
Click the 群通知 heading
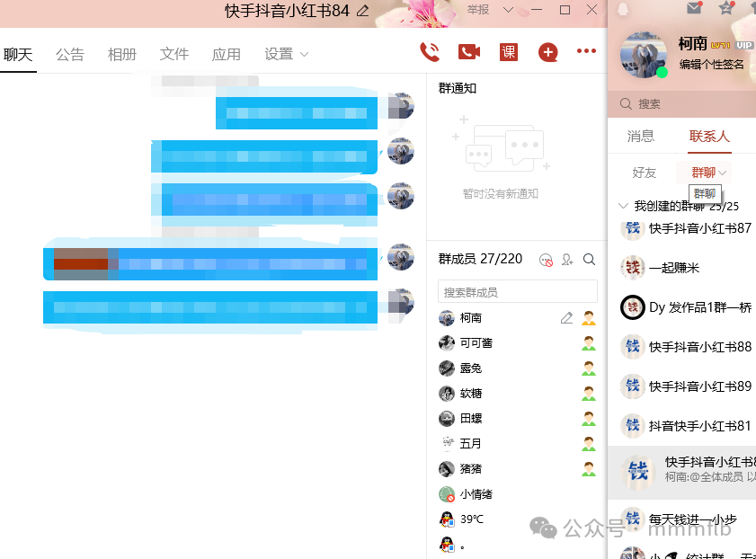(x=457, y=88)
